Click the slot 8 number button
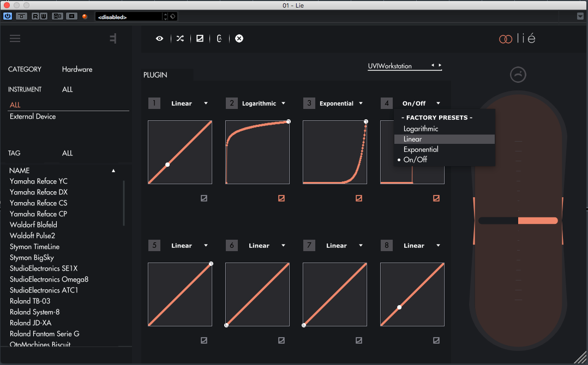Screen dimensions: 588x365 (387, 246)
